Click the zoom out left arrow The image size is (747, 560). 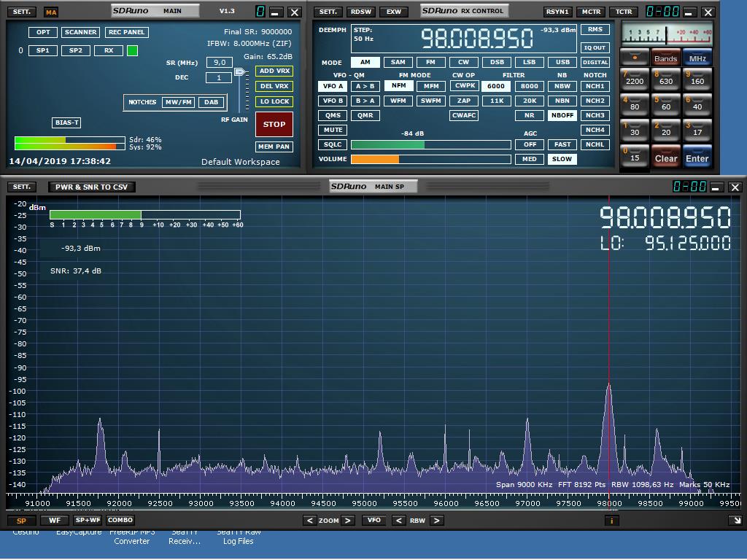tap(309, 521)
